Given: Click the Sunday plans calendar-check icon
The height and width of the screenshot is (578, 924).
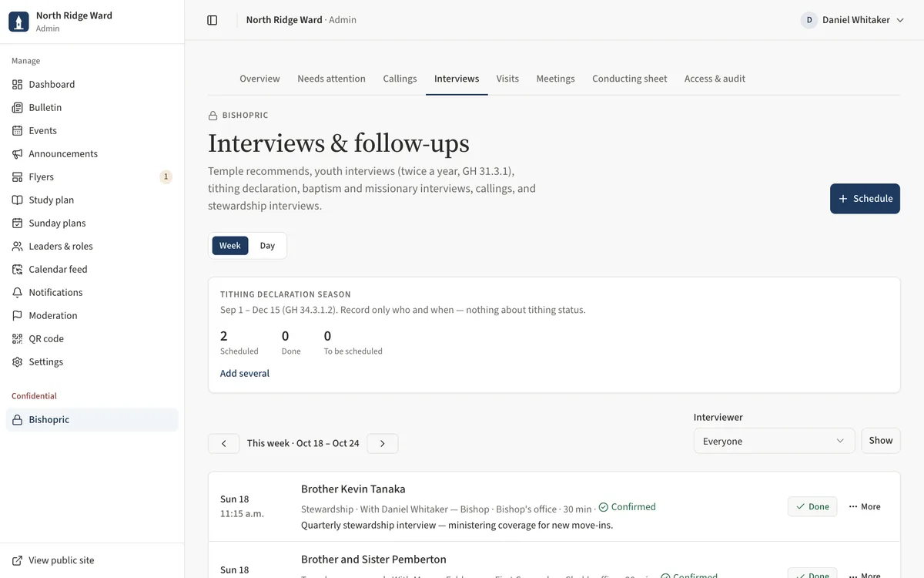Looking at the screenshot, I should [17, 223].
